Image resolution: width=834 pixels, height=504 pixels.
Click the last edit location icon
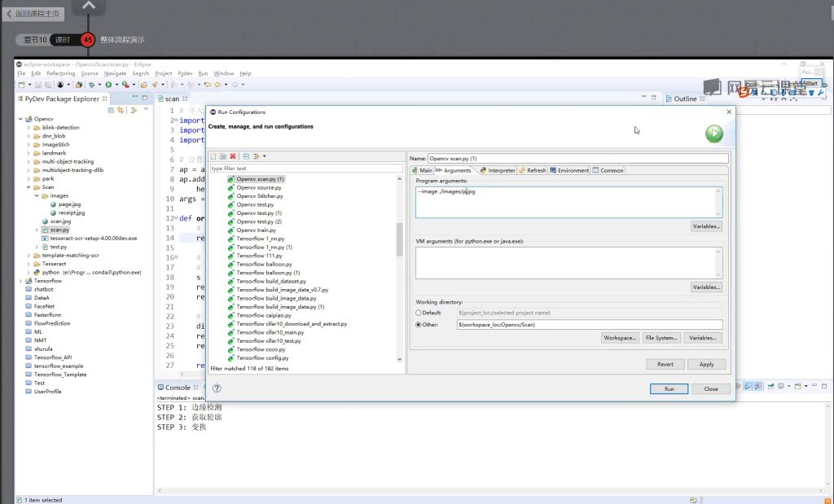[208, 85]
